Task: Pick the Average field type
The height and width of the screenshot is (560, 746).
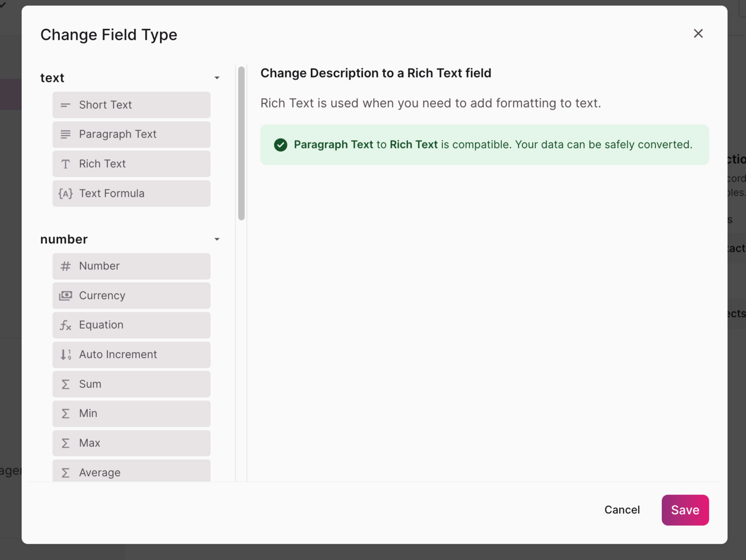Action: (131, 472)
